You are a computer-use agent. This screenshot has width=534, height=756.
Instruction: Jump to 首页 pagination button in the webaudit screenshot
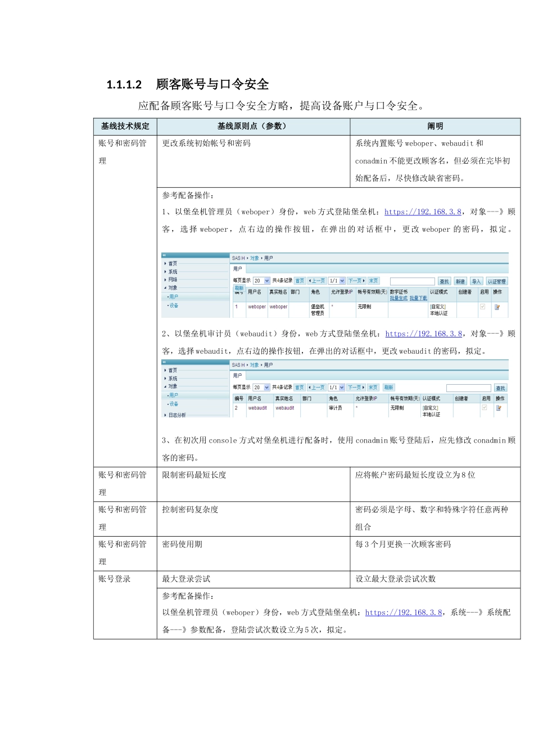(x=300, y=388)
